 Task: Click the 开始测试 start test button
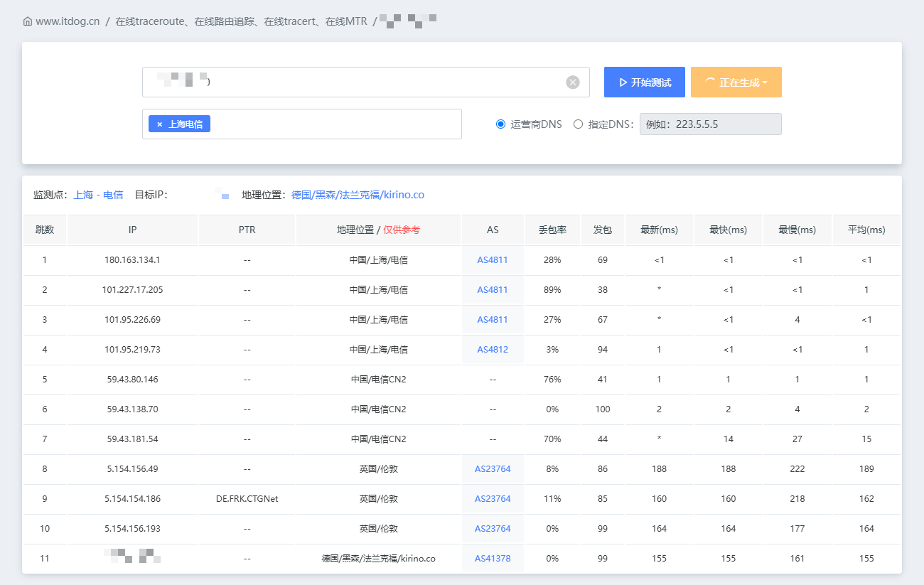coord(645,82)
